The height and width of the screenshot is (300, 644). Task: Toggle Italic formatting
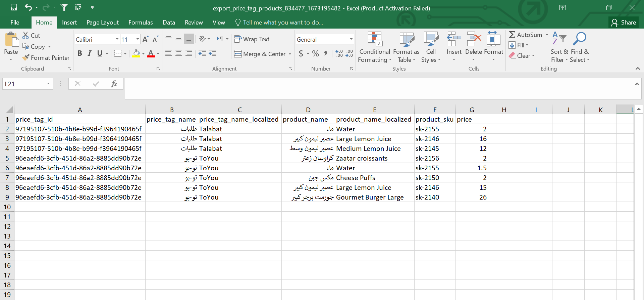[x=90, y=53]
